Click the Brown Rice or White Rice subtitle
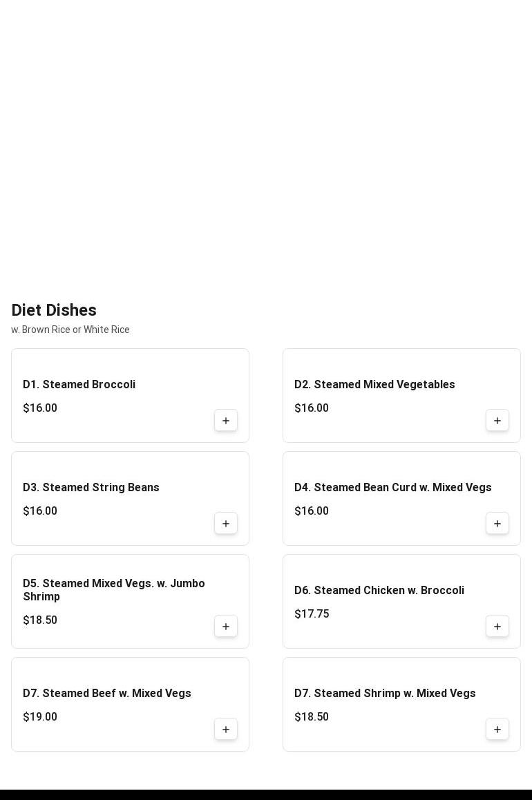Image resolution: width=532 pixels, height=800 pixels. (70, 330)
